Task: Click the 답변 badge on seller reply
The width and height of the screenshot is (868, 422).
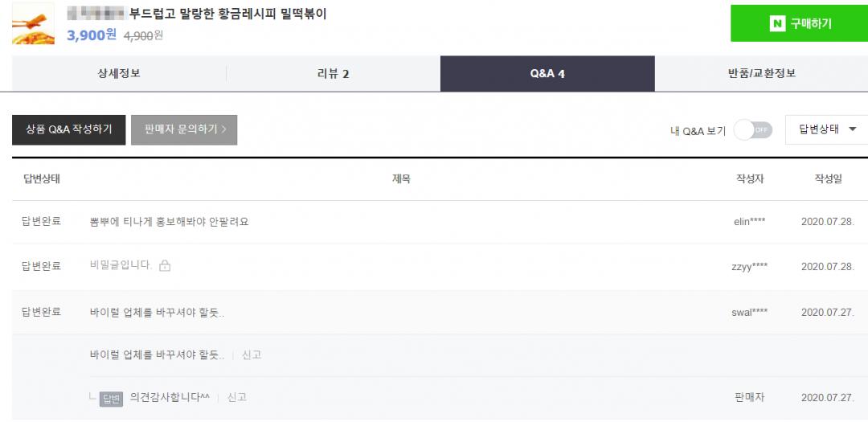Action: click(111, 398)
